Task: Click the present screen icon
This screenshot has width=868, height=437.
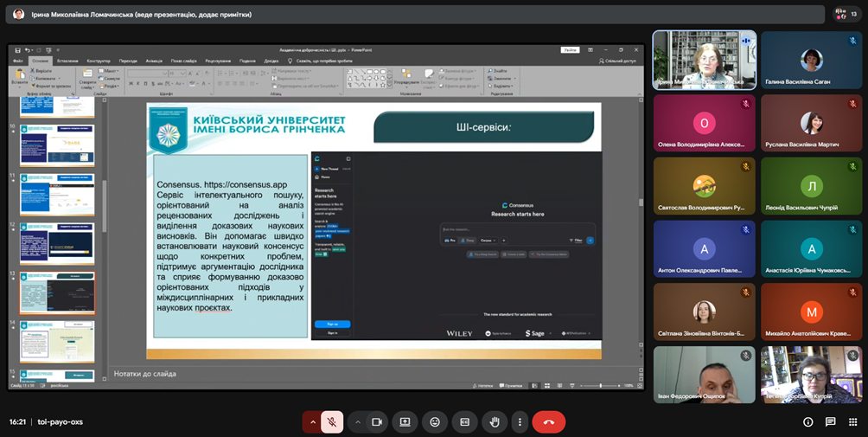Action: coord(404,421)
